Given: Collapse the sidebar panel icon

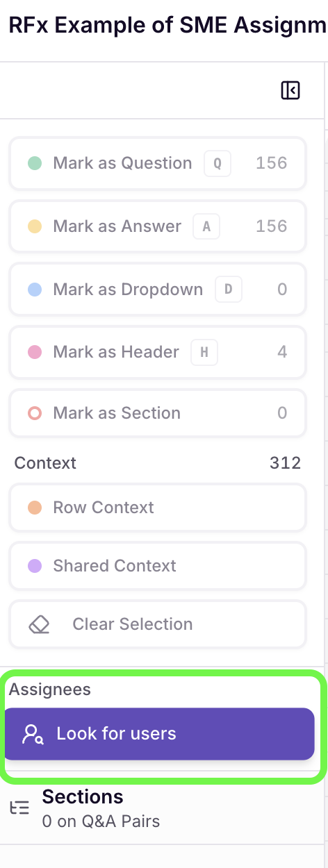Looking at the screenshot, I should point(290,90).
